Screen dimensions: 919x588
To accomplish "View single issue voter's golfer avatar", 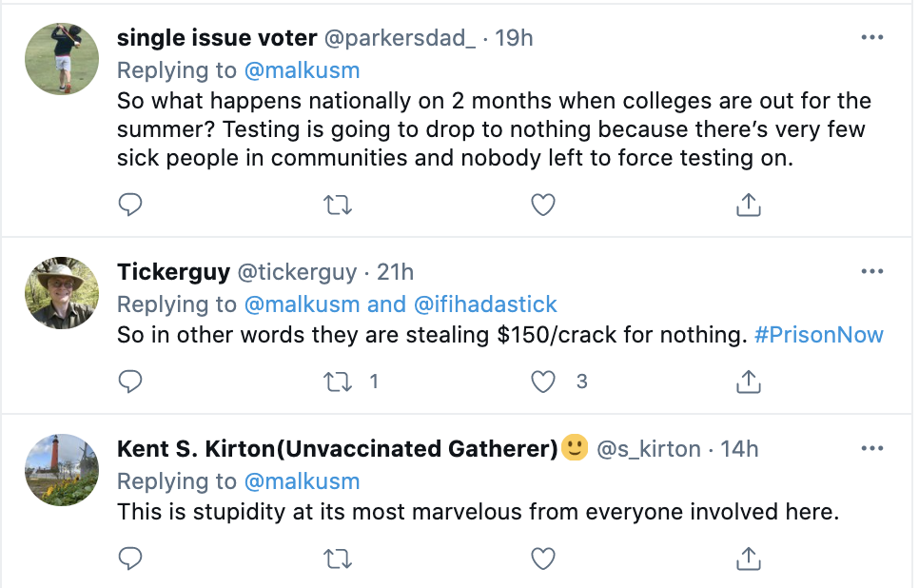I will click(x=62, y=59).
